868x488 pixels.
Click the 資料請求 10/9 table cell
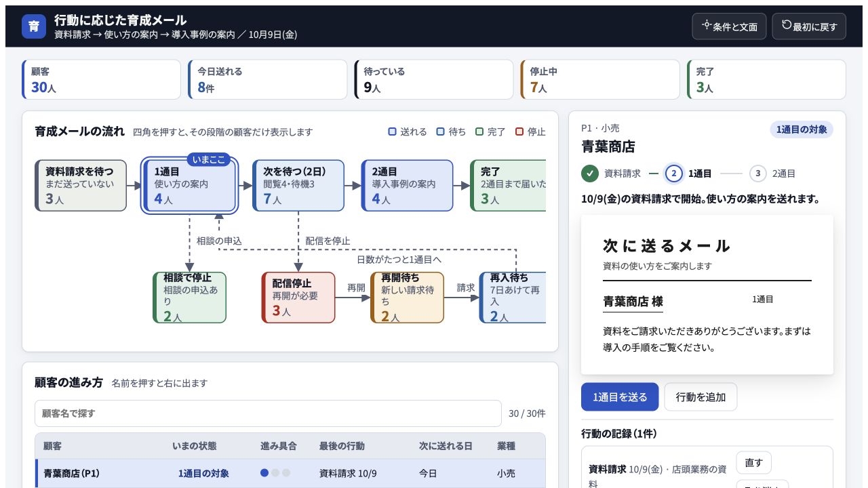[348, 473]
